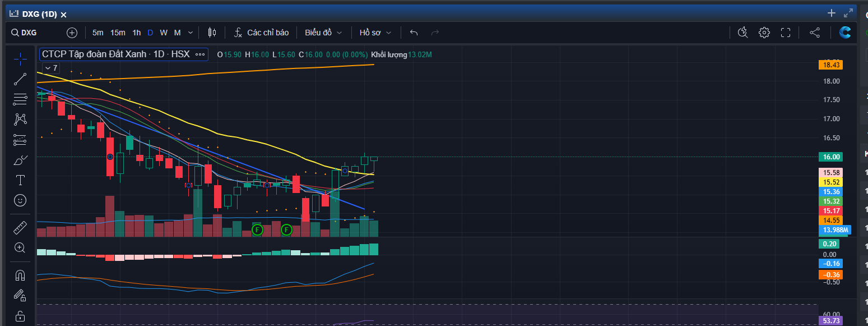
Task: Select the brush drawing tool
Action: click(x=21, y=160)
